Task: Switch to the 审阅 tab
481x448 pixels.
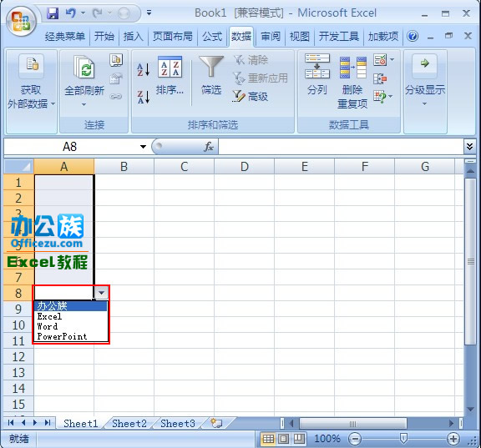Action: pos(271,37)
